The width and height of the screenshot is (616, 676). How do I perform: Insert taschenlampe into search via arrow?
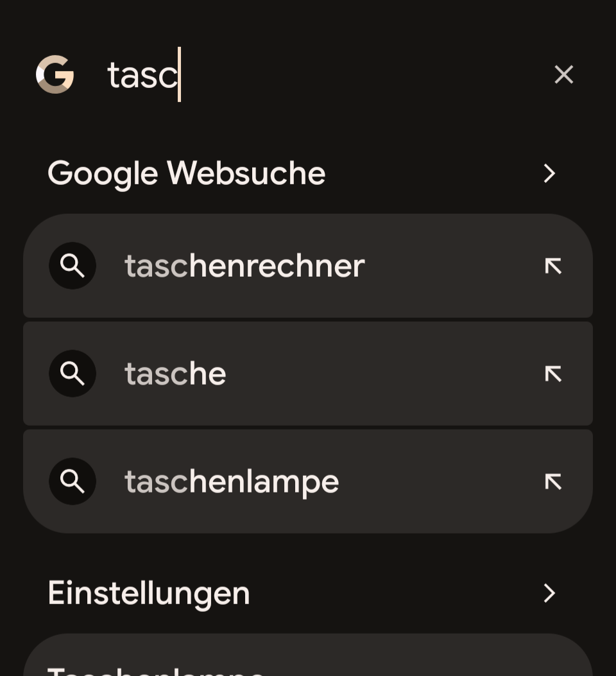pos(553,481)
